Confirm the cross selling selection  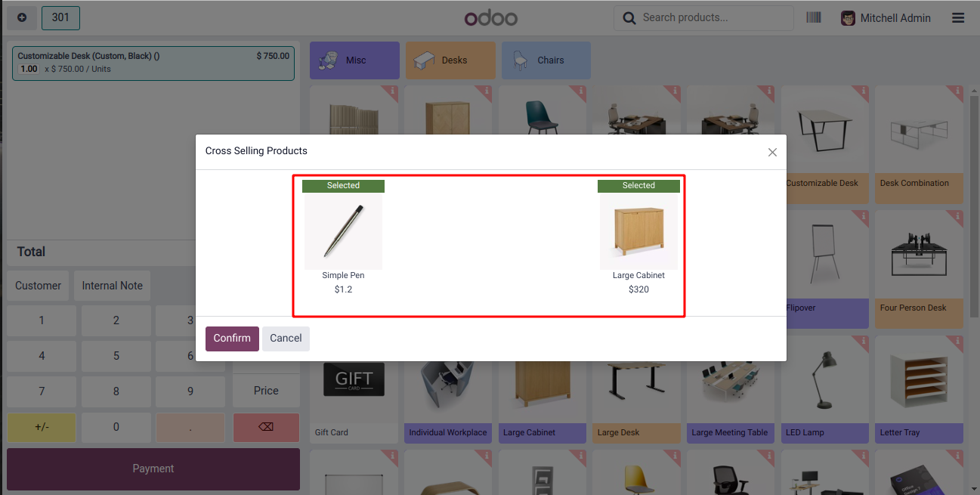pos(232,339)
